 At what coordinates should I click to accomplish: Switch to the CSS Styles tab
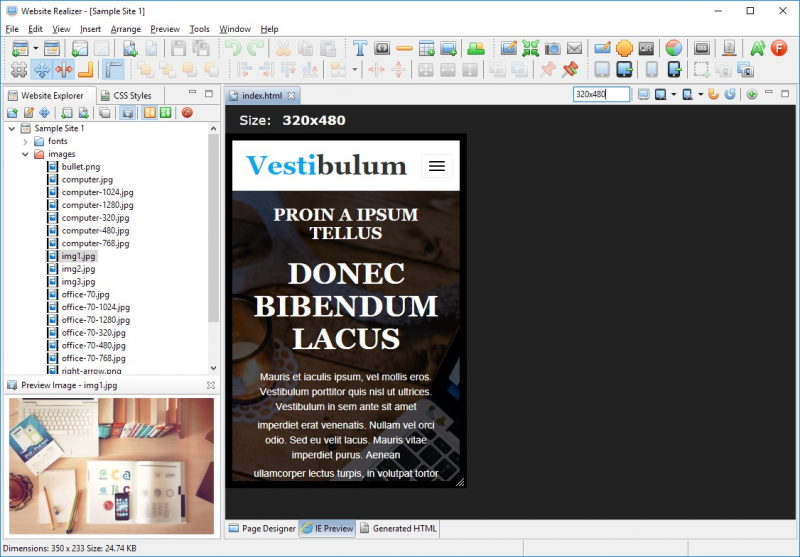(x=131, y=96)
